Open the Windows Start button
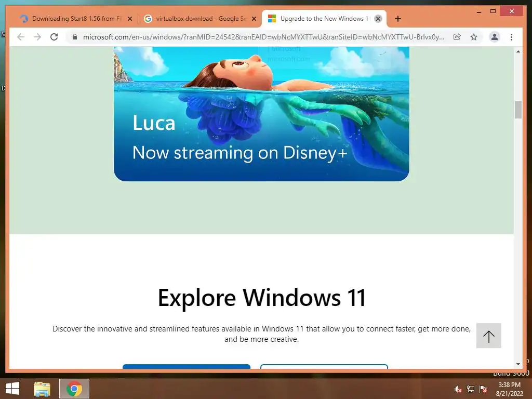This screenshot has width=532, height=399. pyautogui.click(x=12, y=389)
